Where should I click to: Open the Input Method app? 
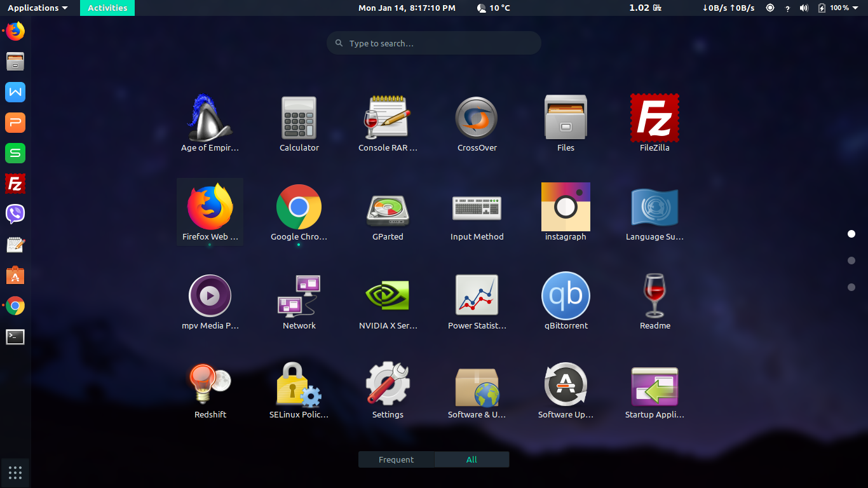[477, 208]
